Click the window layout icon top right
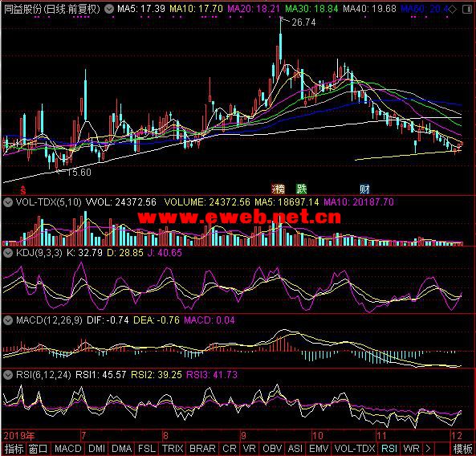 point(467,10)
